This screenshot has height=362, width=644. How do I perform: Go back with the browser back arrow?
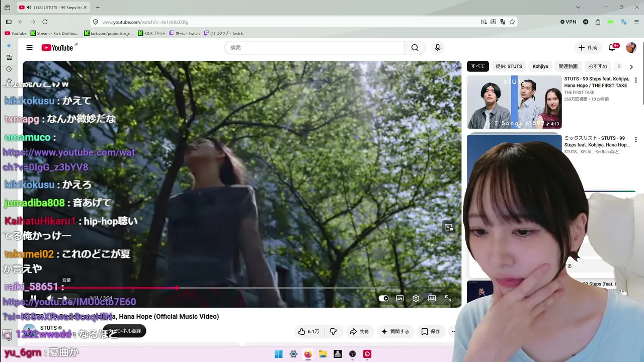point(21,22)
